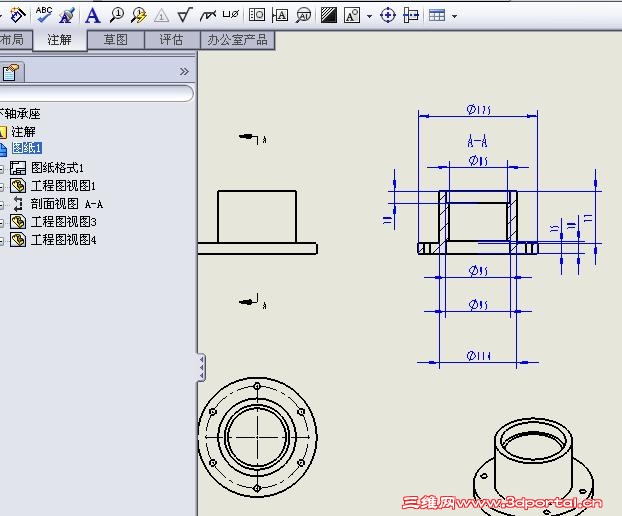The width and height of the screenshot is (622, 516).
Task: Select the 图纸1 sheet item
Action: point(27,148)
